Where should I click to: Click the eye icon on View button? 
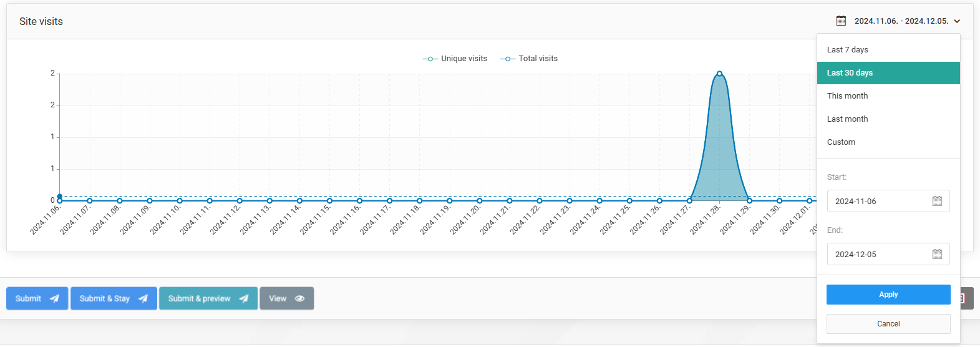299,298
